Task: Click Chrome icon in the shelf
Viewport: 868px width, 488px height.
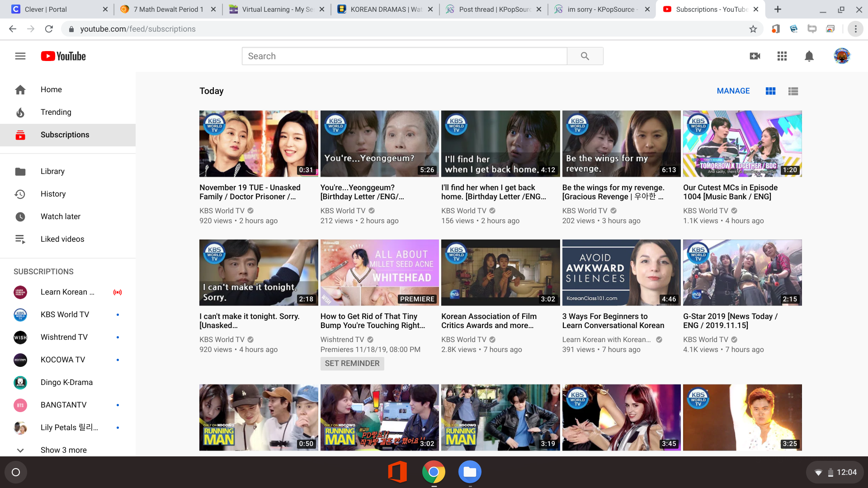Action: pyautogui.click(x=434, y=472)
